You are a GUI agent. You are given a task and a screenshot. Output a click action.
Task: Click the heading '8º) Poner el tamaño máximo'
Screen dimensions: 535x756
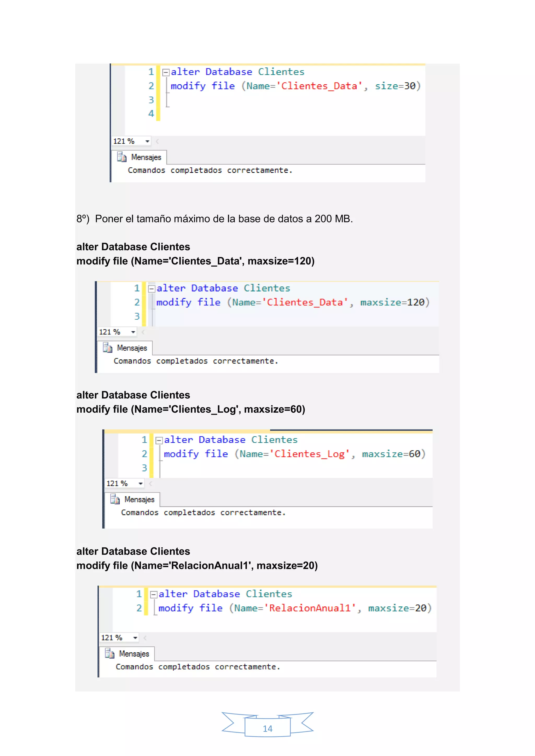click(x=214, y=219)
